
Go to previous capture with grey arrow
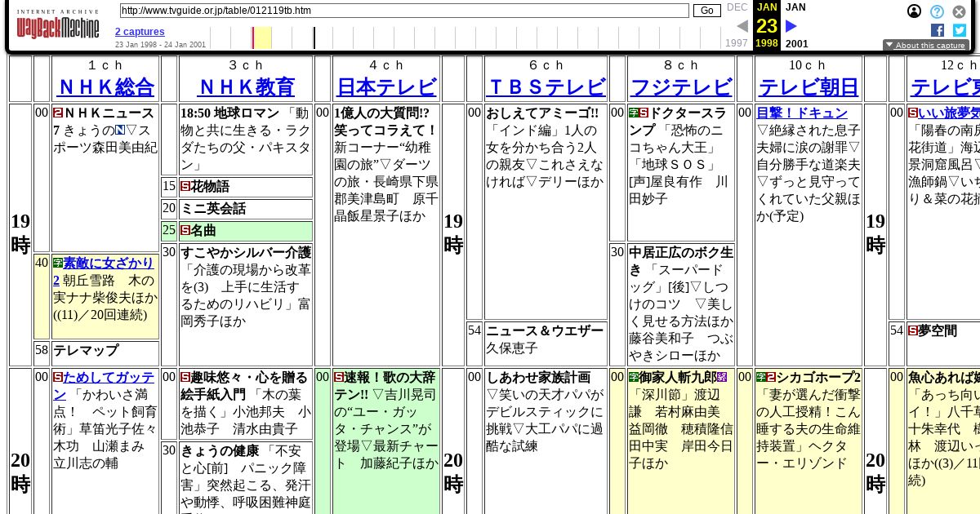point(742,26)
